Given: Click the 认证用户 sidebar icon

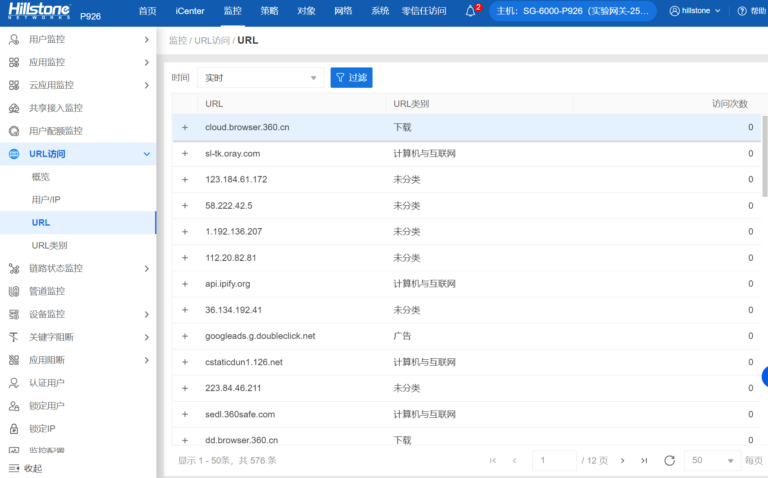Looking at the screenshot, I should click(14, 383).
